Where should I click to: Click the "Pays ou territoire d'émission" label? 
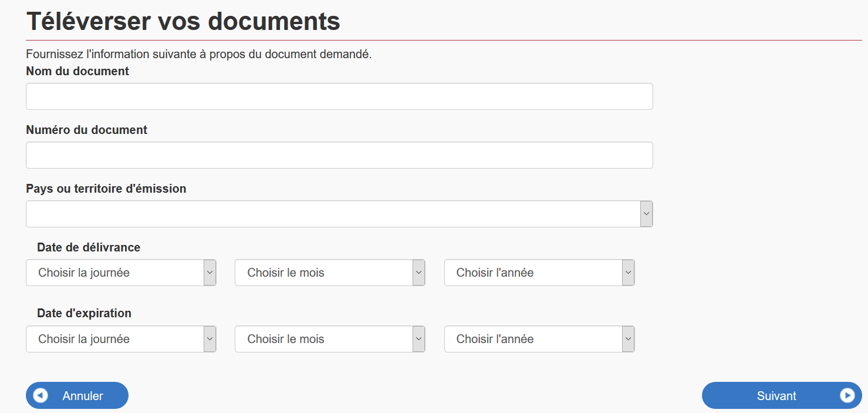point(106,189)
